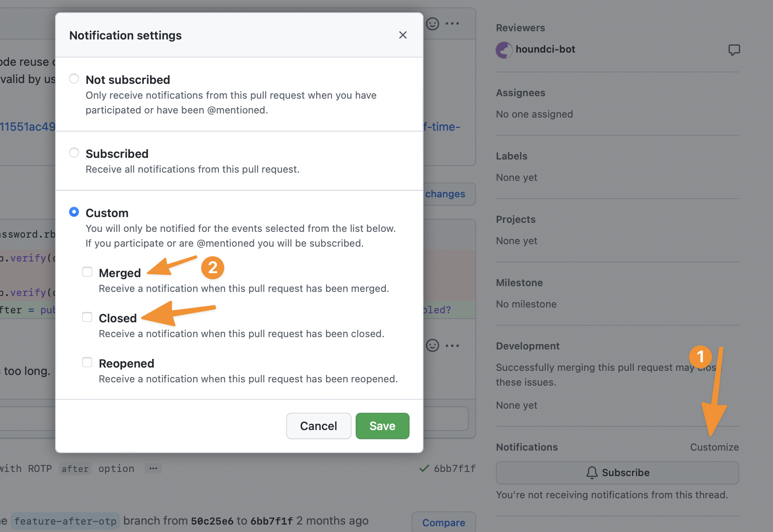Enable the Merged notification checkbox
The image size is (773, 532).
(x=87, y=272)
